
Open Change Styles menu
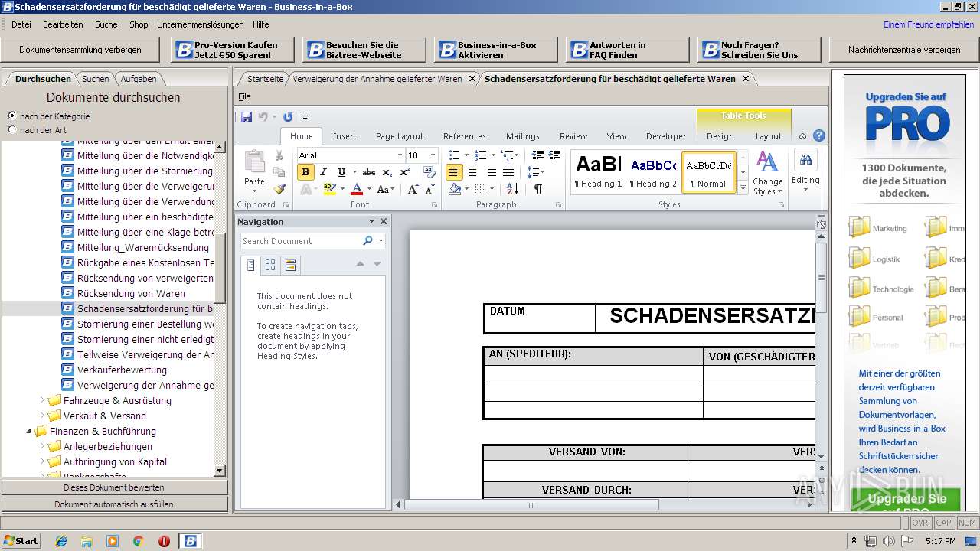click(x=767, y=173)
